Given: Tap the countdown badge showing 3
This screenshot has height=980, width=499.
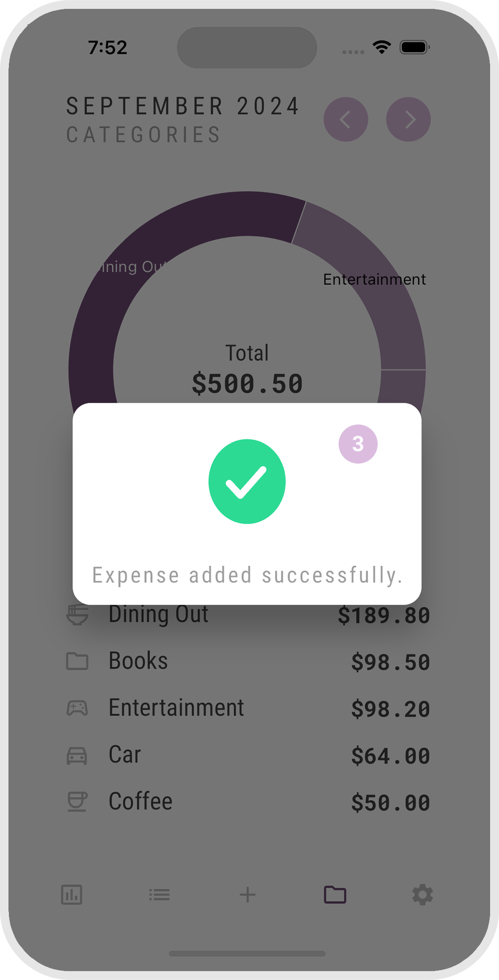Looking at the screenshot, I should [x=358, y=444].
